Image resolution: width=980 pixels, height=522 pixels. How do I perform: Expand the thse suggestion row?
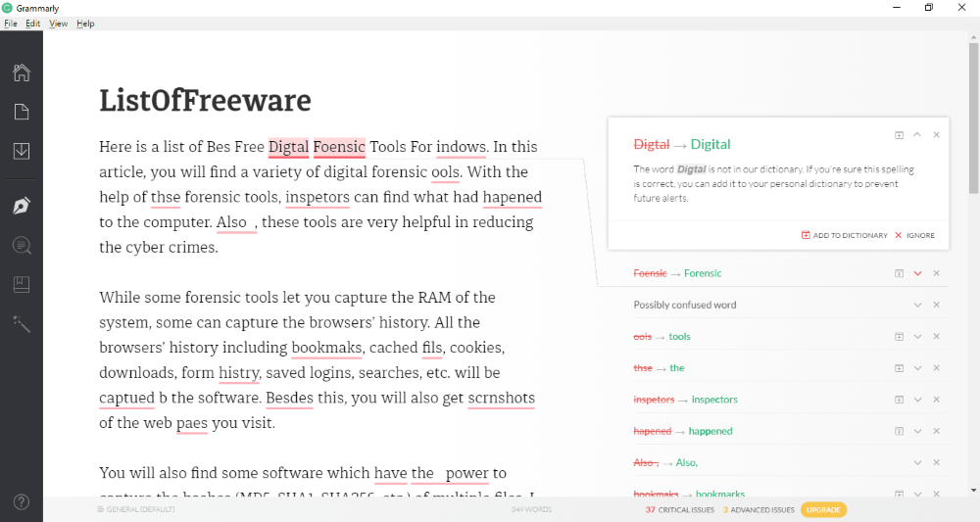(917, 368)
